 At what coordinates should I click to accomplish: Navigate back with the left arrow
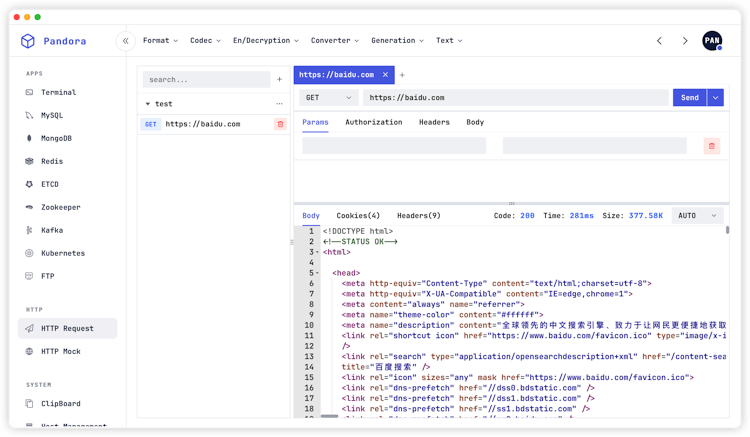(x=659, y=41)
